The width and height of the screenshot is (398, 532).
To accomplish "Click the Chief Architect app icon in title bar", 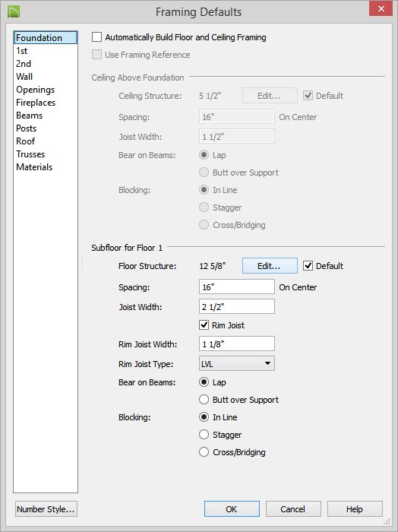I will [x=14, y=11].
